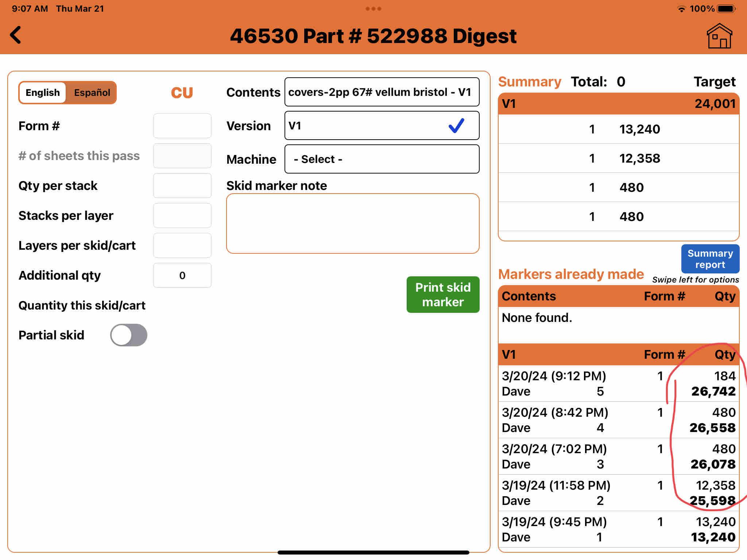
Task: Select marker entry from 3/20/24 9:12 PM
Action: pos(618,384)
